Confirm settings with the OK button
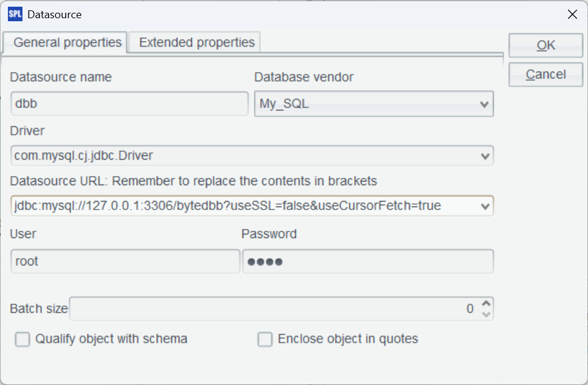 pos(545,45)
